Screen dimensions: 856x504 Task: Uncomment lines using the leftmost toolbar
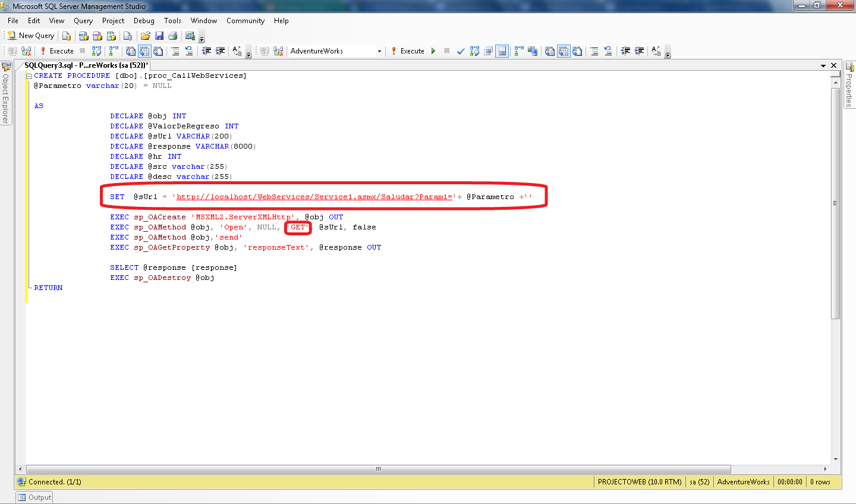(x=189, y=51)
